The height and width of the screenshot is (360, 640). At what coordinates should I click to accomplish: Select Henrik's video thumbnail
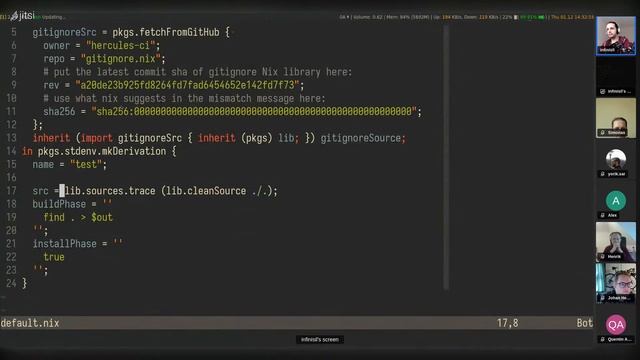tap(616, 242)
